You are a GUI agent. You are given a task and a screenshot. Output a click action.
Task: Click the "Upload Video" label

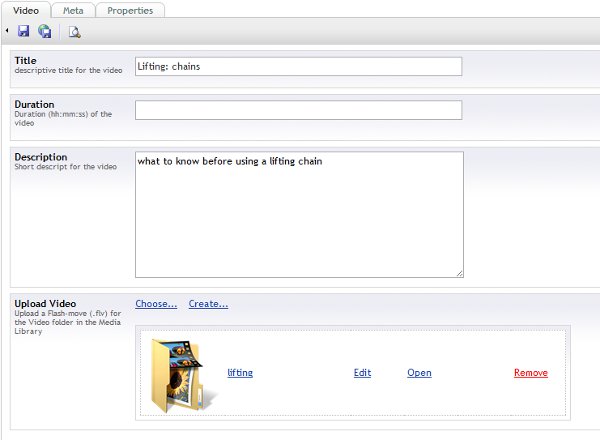(45, 303)
